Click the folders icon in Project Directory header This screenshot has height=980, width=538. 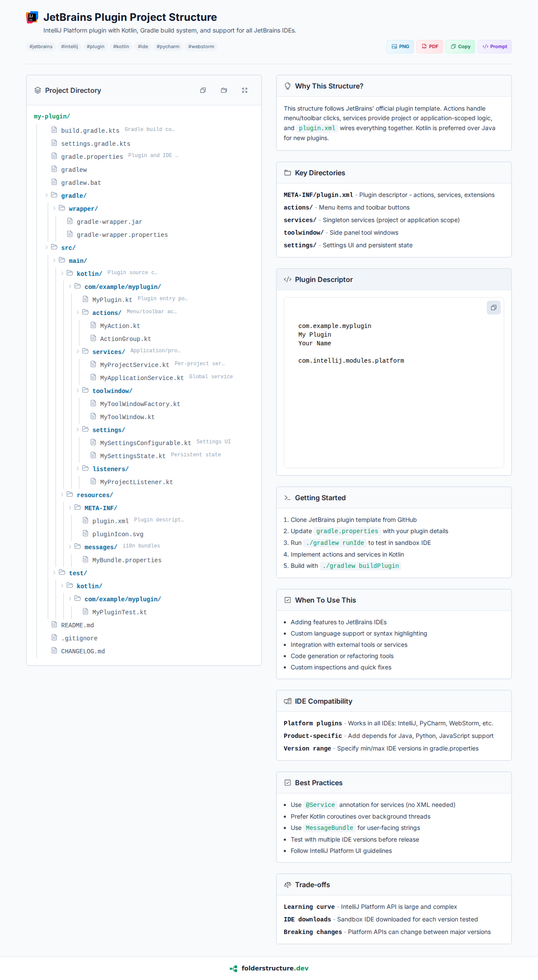tap(224, 90)
